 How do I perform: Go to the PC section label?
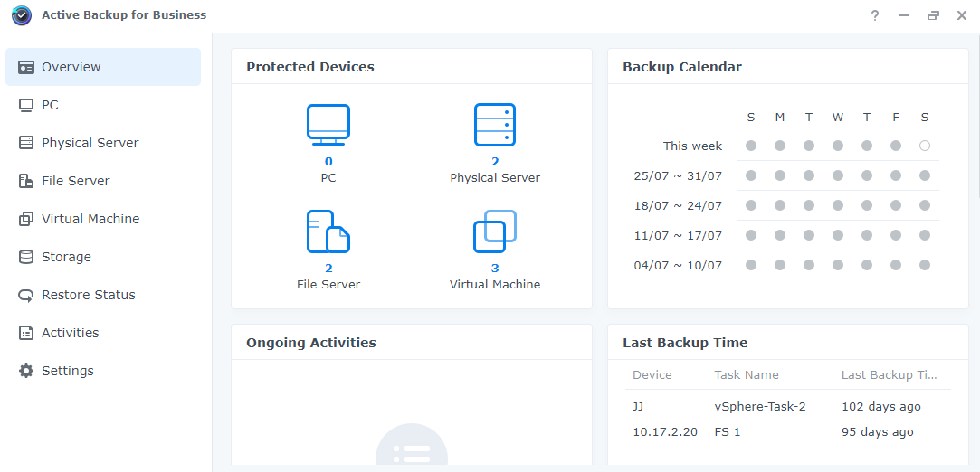point(50,105)
